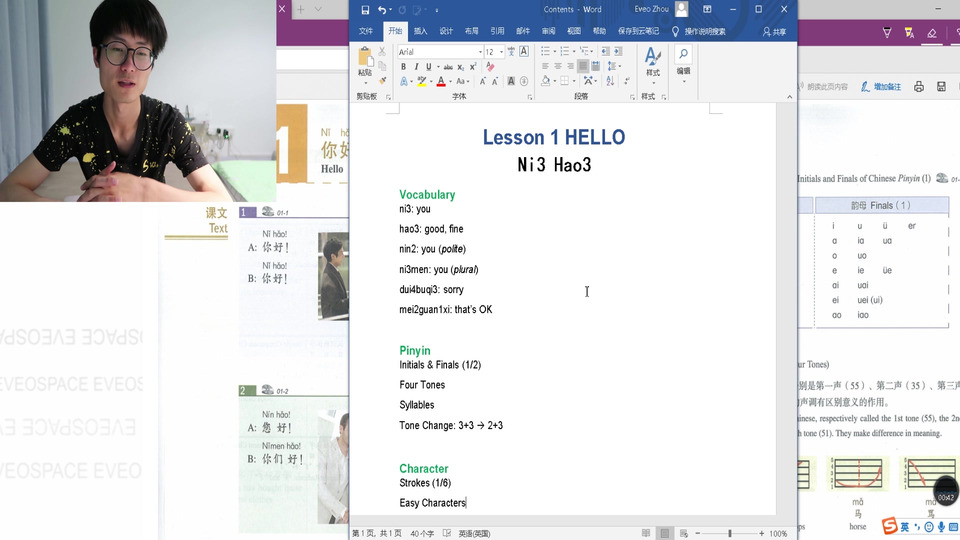The height and width of the screenshot is (540, 960).
Task: Click the Save icon in Word title bar
Action: (x=365, y=10)
